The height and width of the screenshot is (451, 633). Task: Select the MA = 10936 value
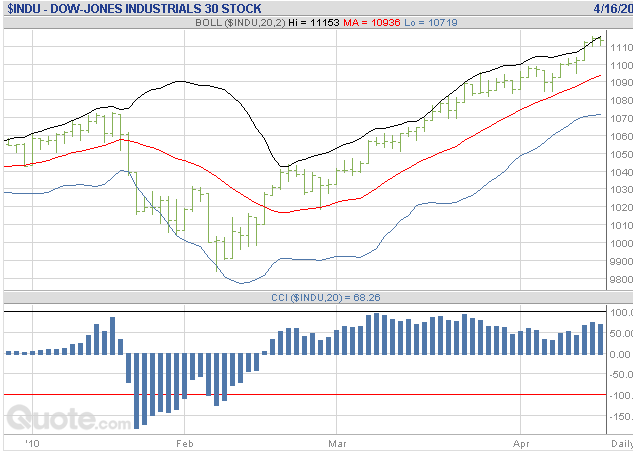coord(372,23)
